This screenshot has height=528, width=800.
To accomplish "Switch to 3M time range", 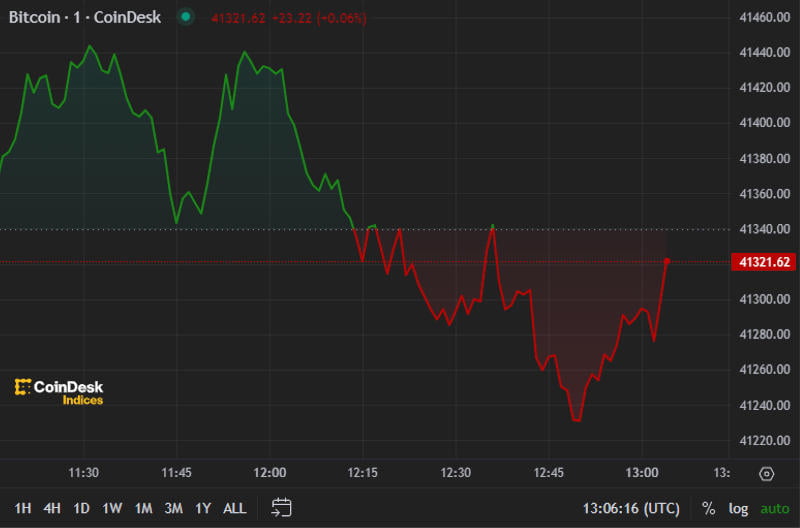I will pyautogui.click(x=173, y=508).
